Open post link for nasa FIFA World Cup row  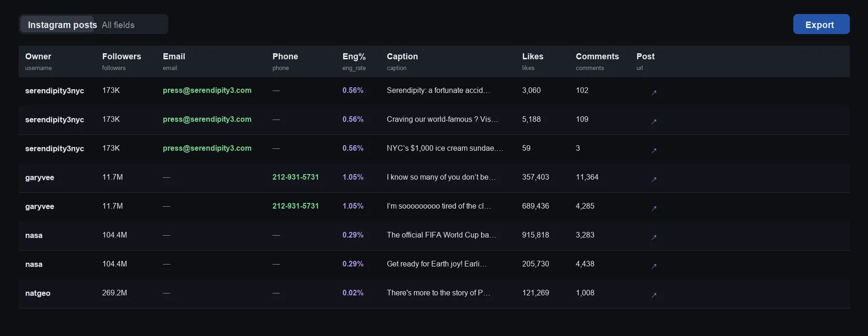(654, 237)
